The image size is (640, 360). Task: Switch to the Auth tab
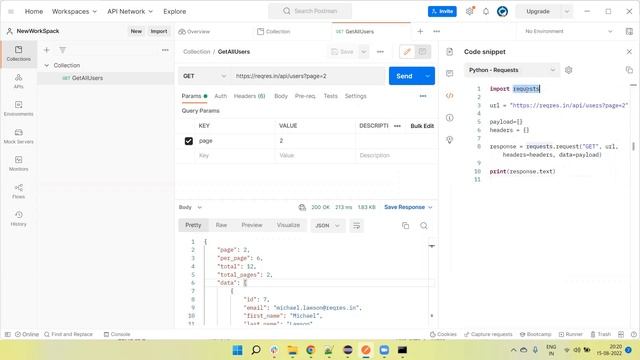click(220, 96)
